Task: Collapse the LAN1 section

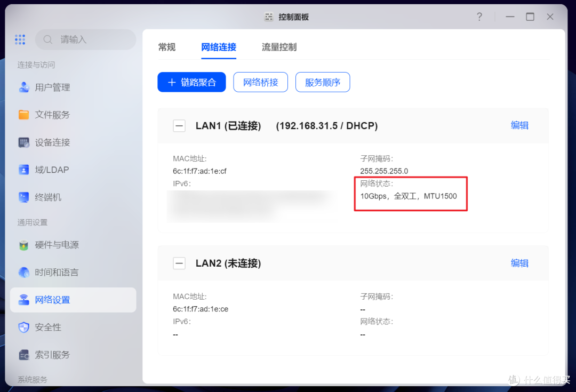Action: tap(179, 126)
